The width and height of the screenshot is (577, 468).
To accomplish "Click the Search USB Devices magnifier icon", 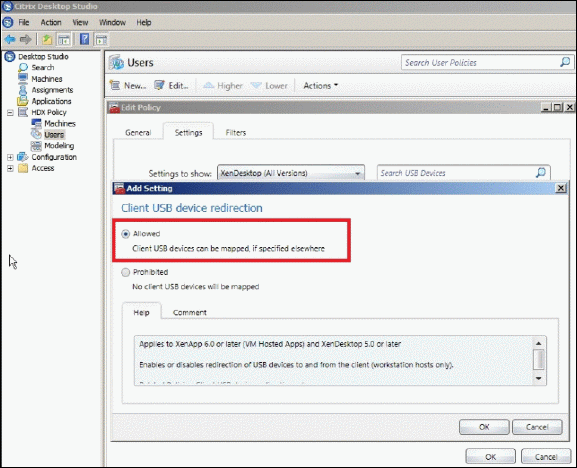I will click(541, 172).
